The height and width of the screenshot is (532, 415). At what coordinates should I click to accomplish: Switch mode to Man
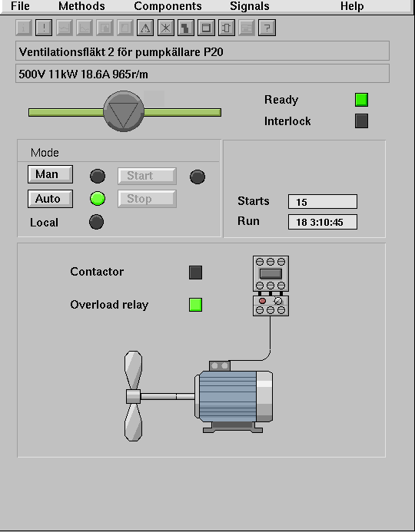tap(50, 174)
